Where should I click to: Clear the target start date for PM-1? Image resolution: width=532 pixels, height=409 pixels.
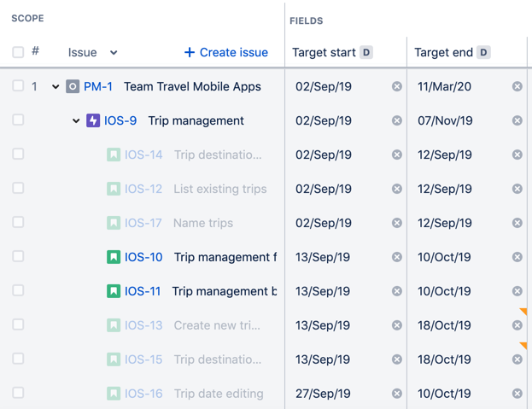(396, 86)
